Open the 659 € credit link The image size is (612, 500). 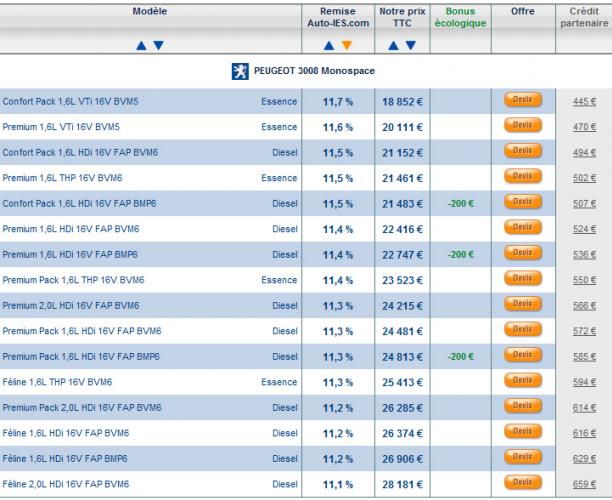point(584,484)
